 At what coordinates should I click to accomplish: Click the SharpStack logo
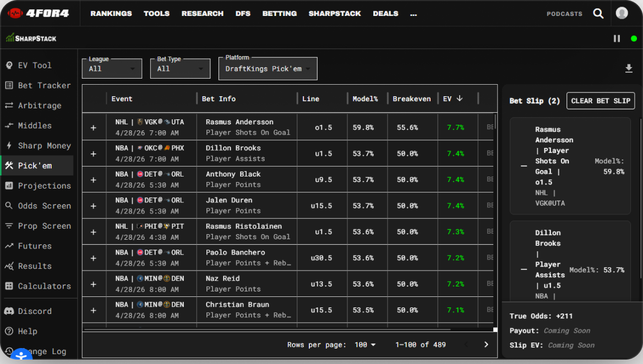[x=31, y=38]
